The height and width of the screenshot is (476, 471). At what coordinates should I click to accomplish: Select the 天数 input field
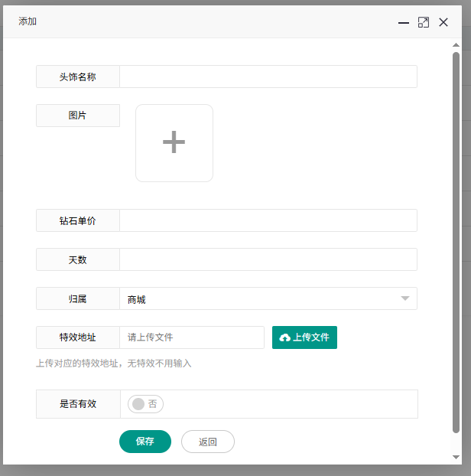268,259
